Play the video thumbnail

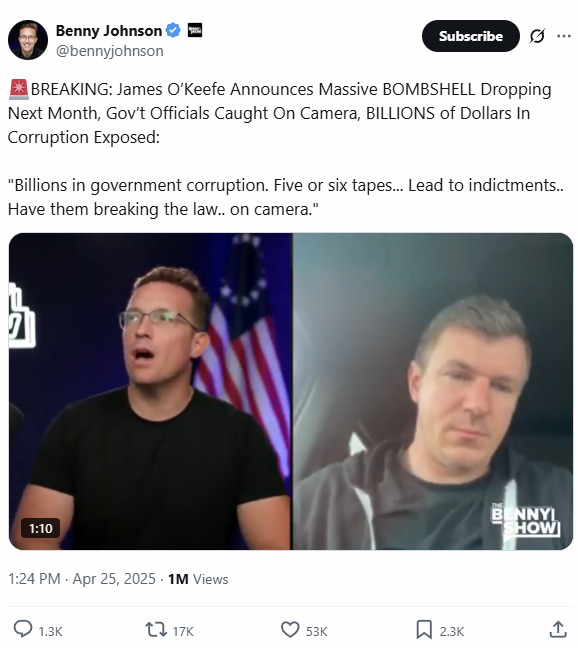(x=291, y=391)
